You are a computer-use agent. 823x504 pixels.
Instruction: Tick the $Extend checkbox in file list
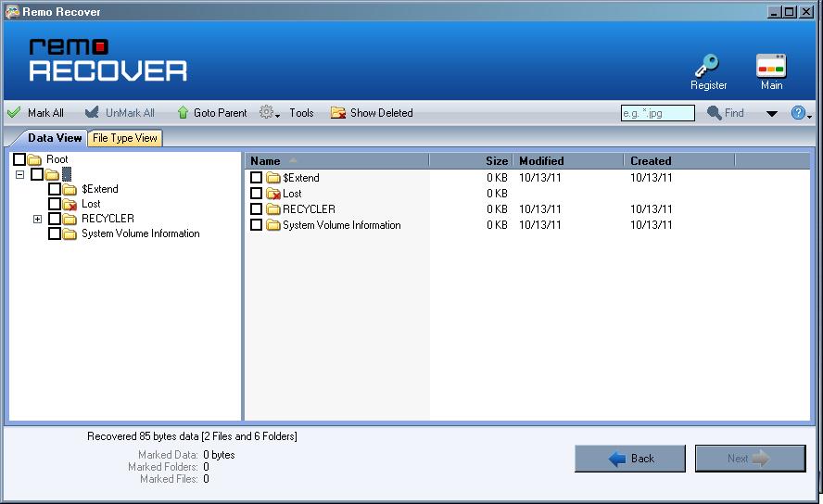pos(256,177)
